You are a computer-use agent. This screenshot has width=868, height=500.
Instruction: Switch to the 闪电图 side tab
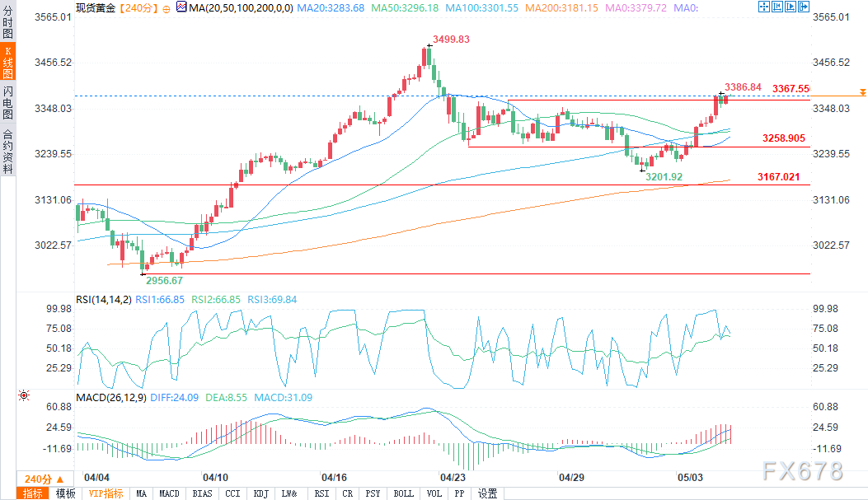coord(7,101)
